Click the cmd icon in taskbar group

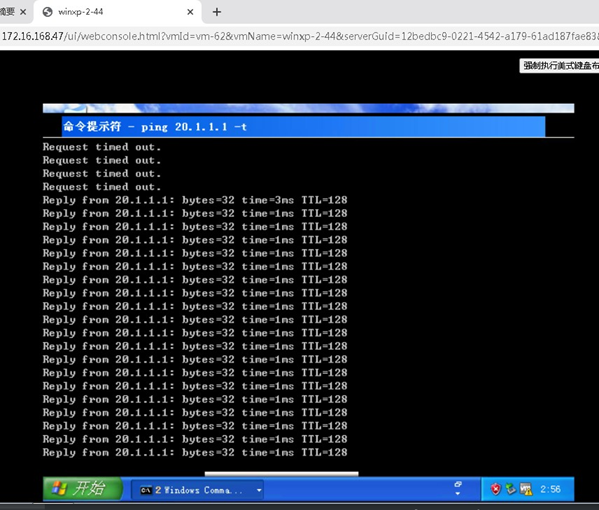[146, 490]
